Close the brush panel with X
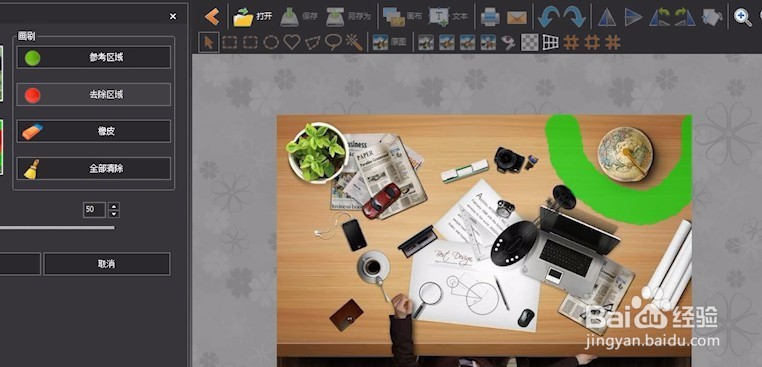Image resolution: width=762 pixels, height=367 pixels. click(173, 17)
